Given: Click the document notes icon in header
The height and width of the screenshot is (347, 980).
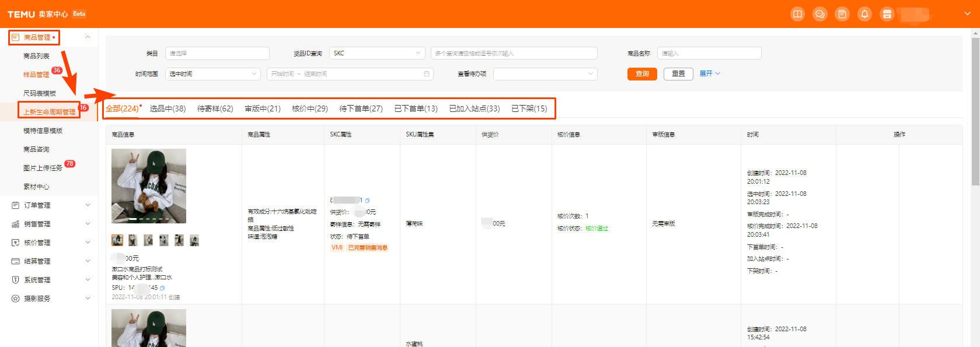Looking at the screenshot, I should pos(842,14).
